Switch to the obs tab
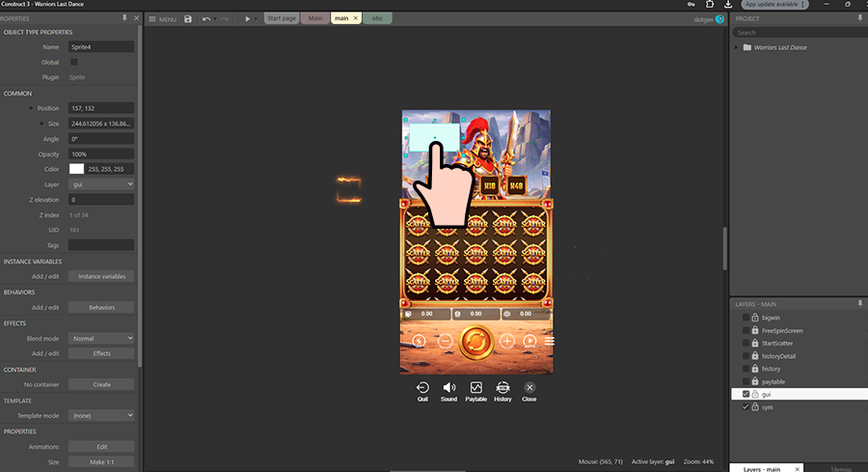 pos(377,18)
